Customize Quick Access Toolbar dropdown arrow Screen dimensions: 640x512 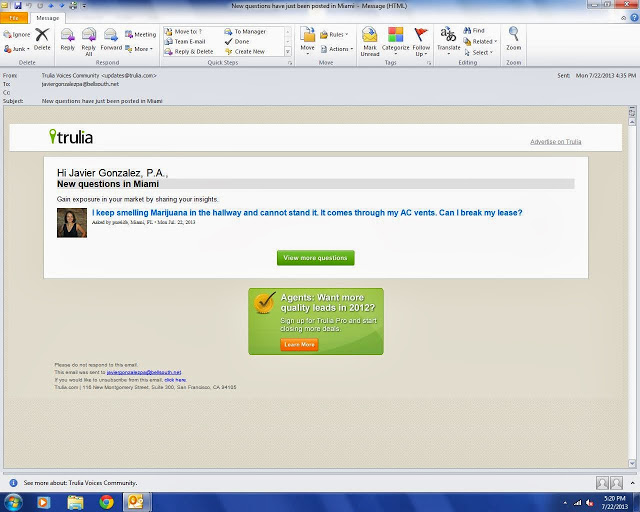point(84,6)
